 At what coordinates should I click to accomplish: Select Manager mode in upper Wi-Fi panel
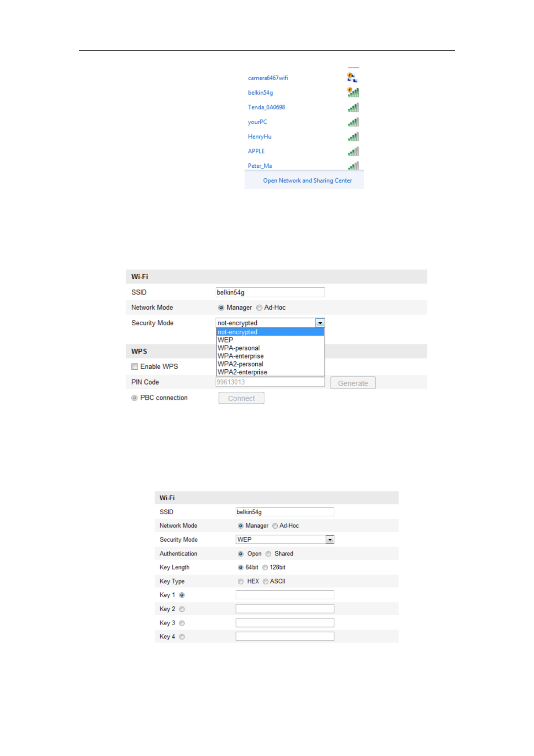[x=221, y=308]
